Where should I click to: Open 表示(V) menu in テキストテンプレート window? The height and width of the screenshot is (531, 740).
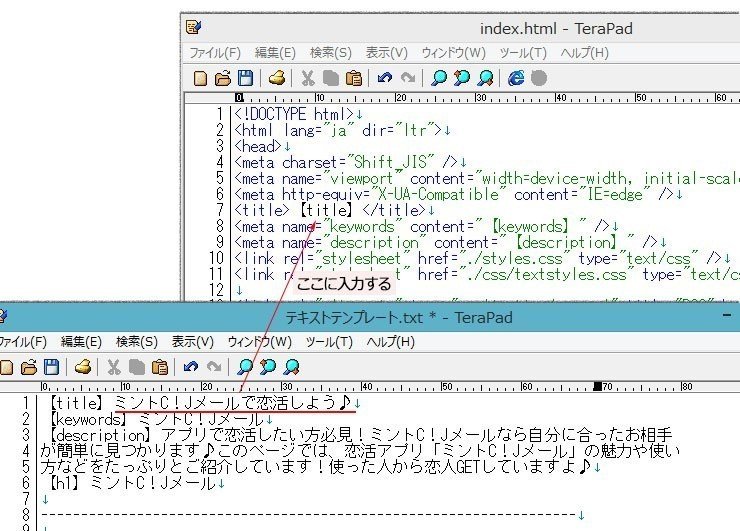point(193,342)
